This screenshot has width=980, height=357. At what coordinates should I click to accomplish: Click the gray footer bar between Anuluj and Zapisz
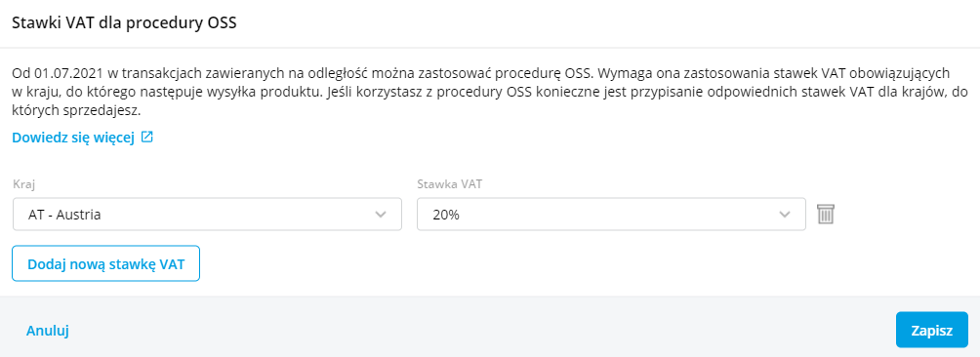click(481, 330)
